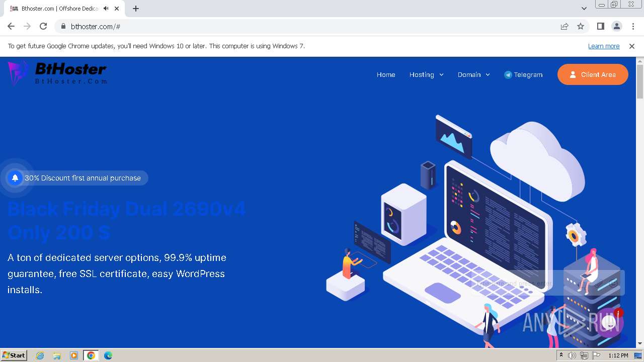644x362 pixels.
Task: Open the Learn more link
Action: click(x=604, y=46)
